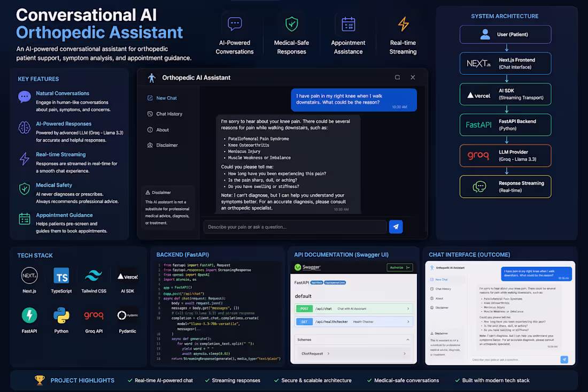Click the Appointment Guidance calendar icon

pos(25,219)
